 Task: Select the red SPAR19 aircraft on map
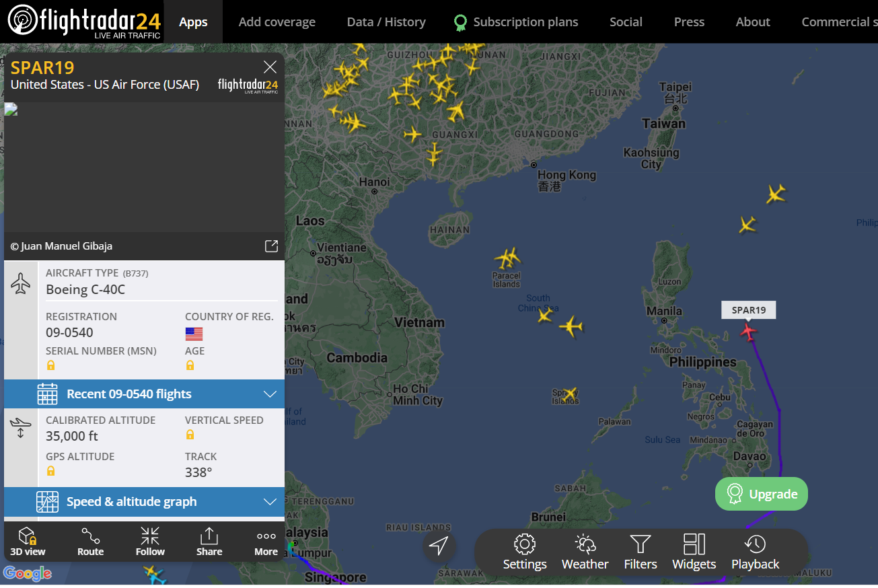pos(748,331)
